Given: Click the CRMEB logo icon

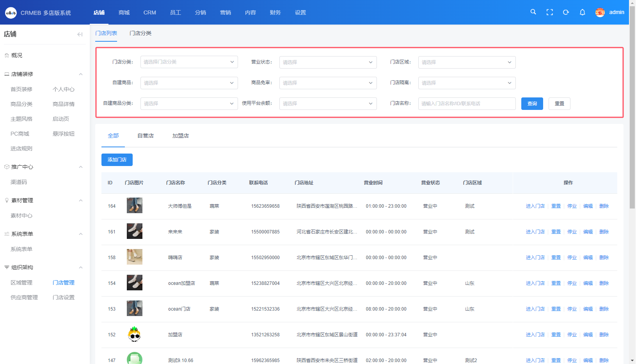Looking at the screenshot, I should point(11,12).
